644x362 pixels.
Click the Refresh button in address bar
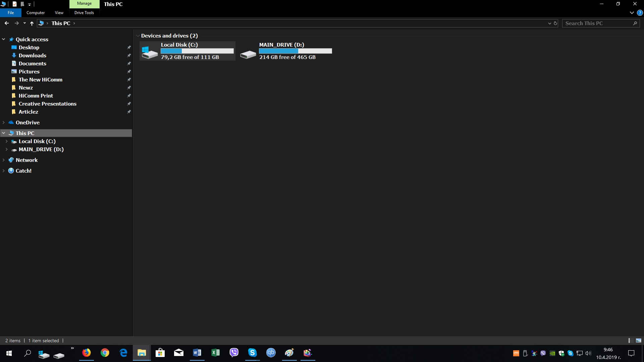tap(555, 23)
